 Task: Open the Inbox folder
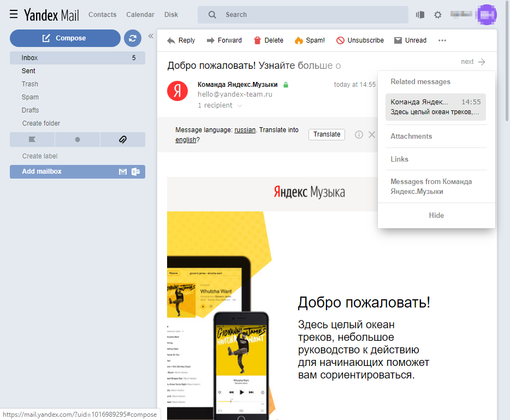(x=78, y=57)
